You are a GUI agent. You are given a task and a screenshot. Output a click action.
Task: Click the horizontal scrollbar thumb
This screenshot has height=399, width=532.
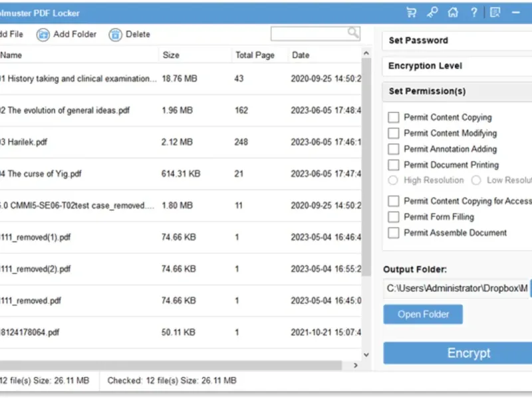(171, 365)
